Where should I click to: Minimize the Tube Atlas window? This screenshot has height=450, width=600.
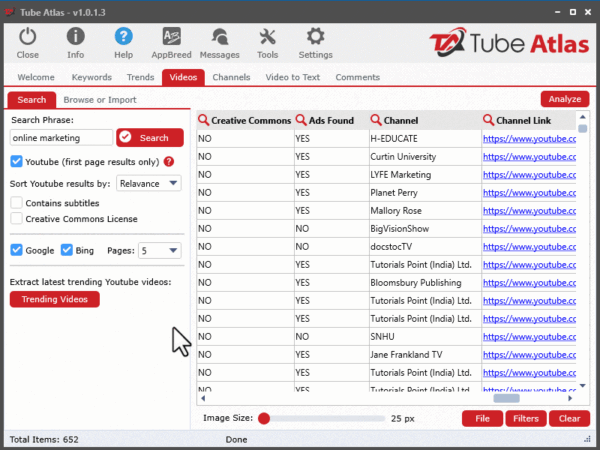558,12
